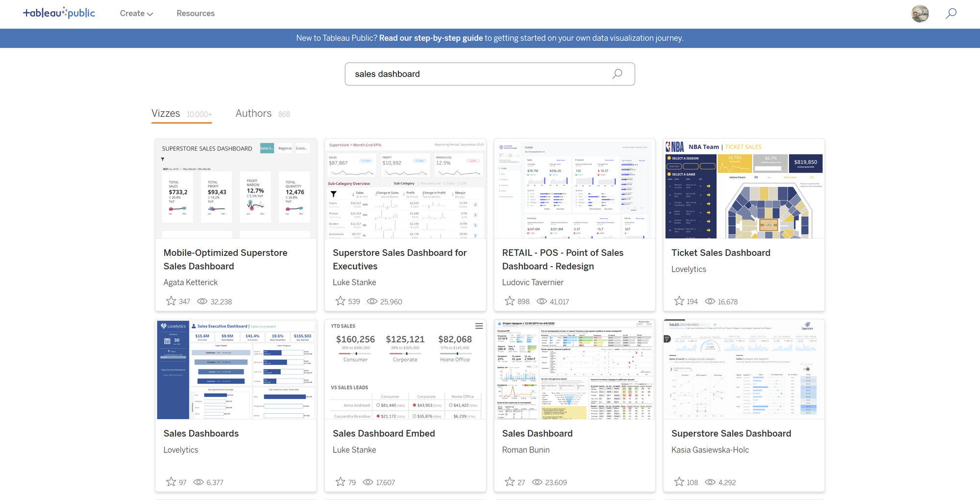Screen dimensions: 980x500
Task: Open the Resources menu
Action: (196, 14)
